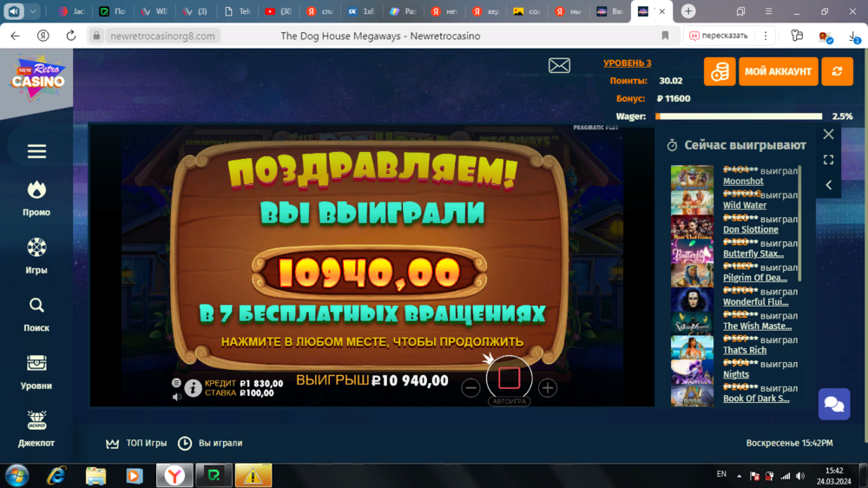This screenshot has width=868, height=488.
Task: Open МОЙ АККАУНТ
Action: [778, 71]
